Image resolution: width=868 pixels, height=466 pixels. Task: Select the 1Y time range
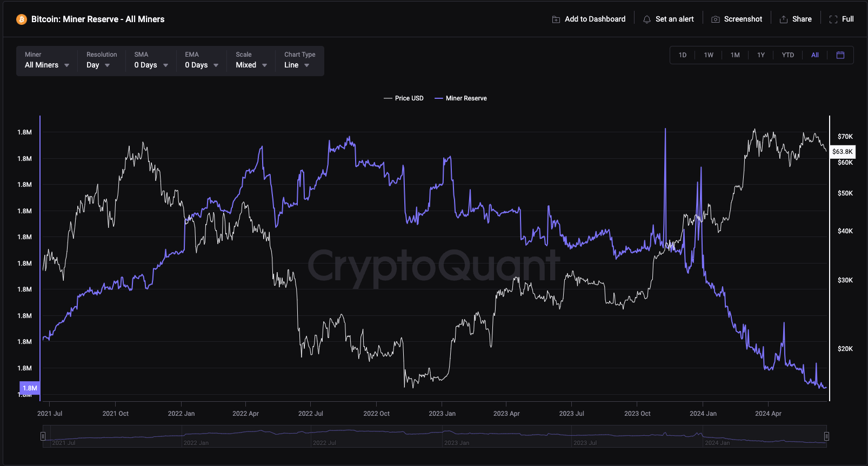(761, 55)
